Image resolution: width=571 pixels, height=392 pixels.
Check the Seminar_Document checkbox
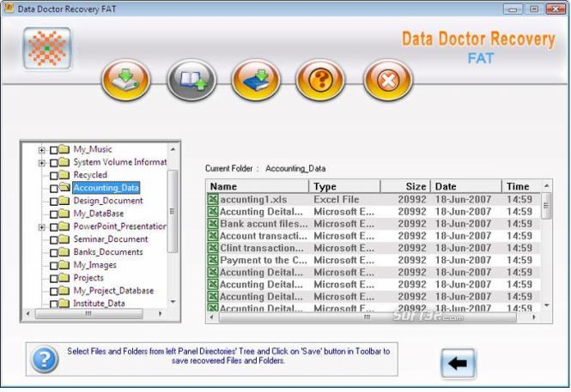click(x=53, y=240)
